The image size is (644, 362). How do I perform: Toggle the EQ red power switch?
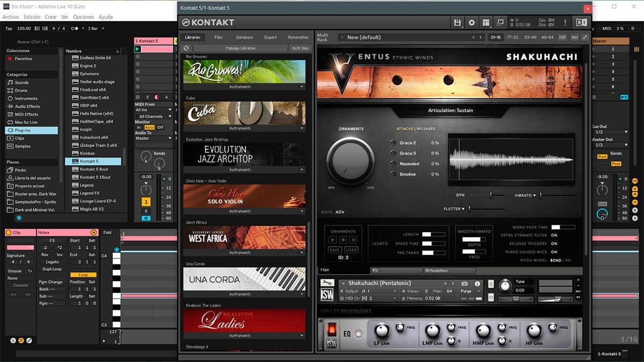coord(332,329)
